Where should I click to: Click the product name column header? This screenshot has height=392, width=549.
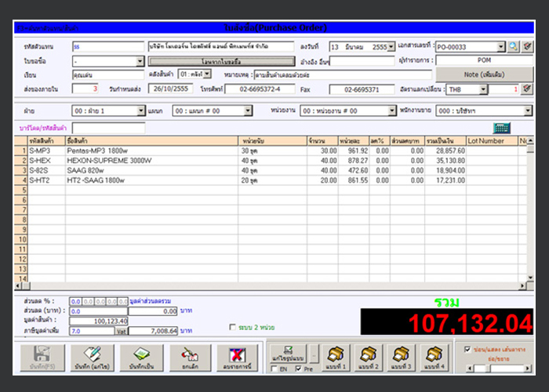tap(151, 141)
